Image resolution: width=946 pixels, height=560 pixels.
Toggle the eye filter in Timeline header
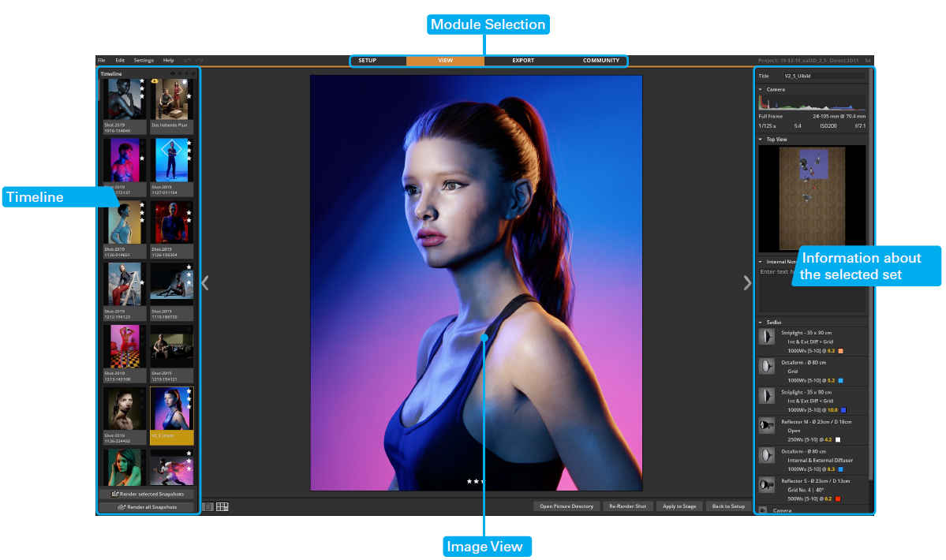(173, 74)
